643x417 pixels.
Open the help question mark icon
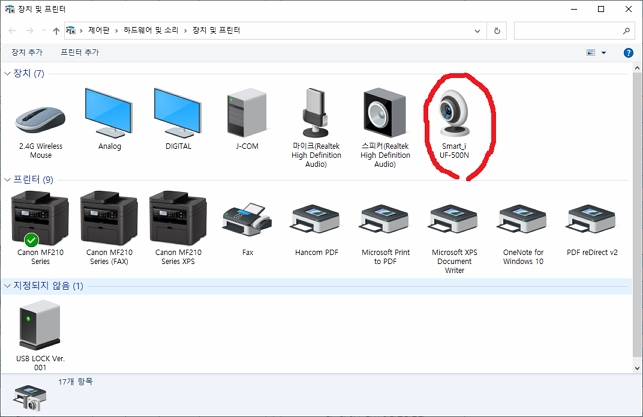point(628,52)
